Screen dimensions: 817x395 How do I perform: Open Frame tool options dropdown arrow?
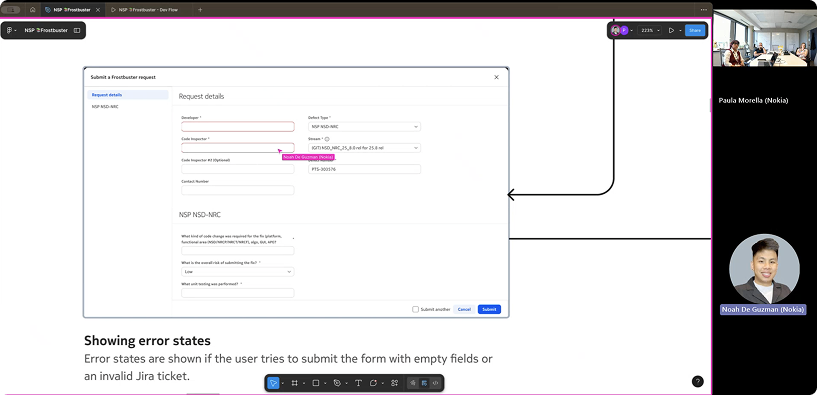pos(304,384)
